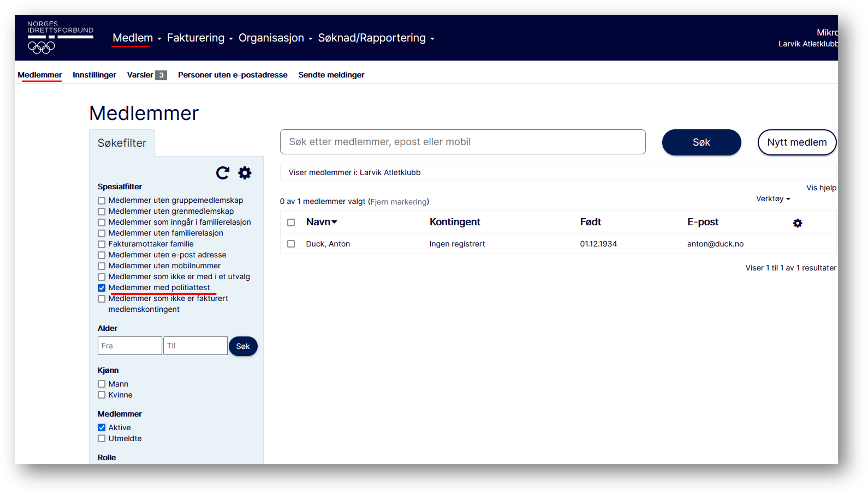Select all members header checkbox
The width and height of the screenshot is (868, 494).
291,222
